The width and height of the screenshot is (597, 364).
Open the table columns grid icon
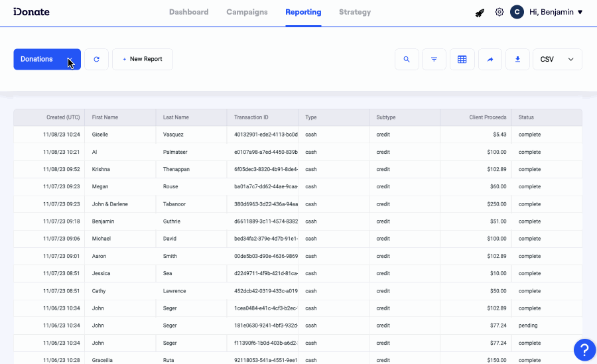pos(462,60)
